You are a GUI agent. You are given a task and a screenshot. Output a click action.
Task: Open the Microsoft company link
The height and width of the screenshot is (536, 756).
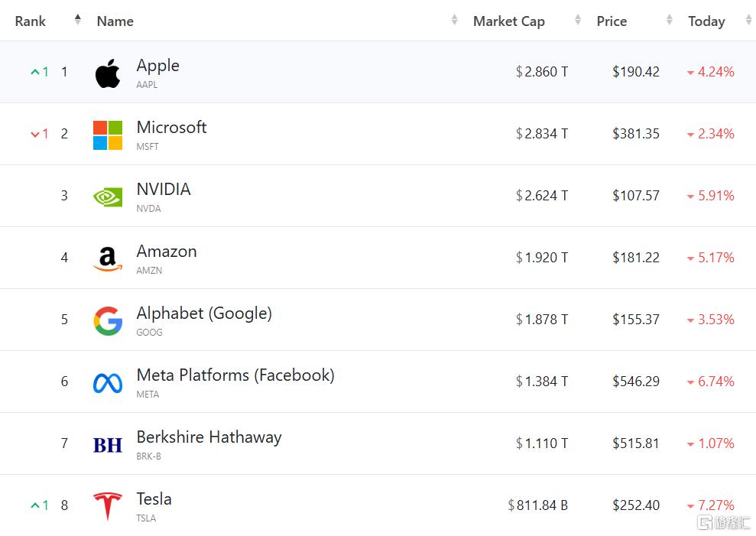tap(172, 128)
